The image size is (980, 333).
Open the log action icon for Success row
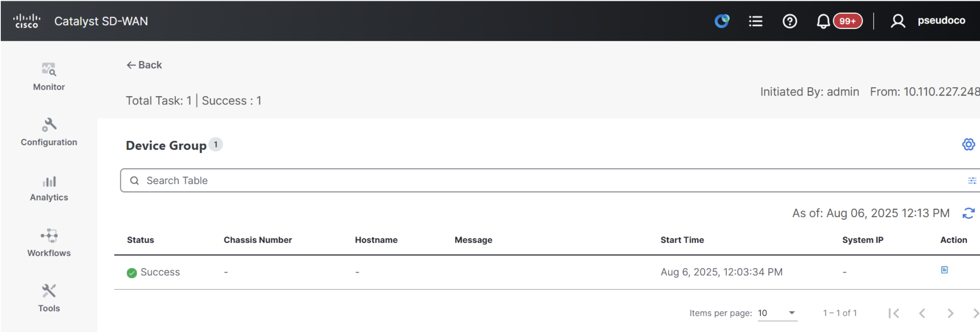[944, 270]
